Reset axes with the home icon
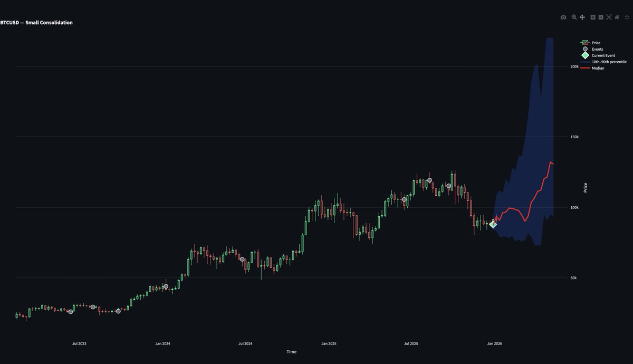Screen dimensions: 633x364 pos(617,17)
